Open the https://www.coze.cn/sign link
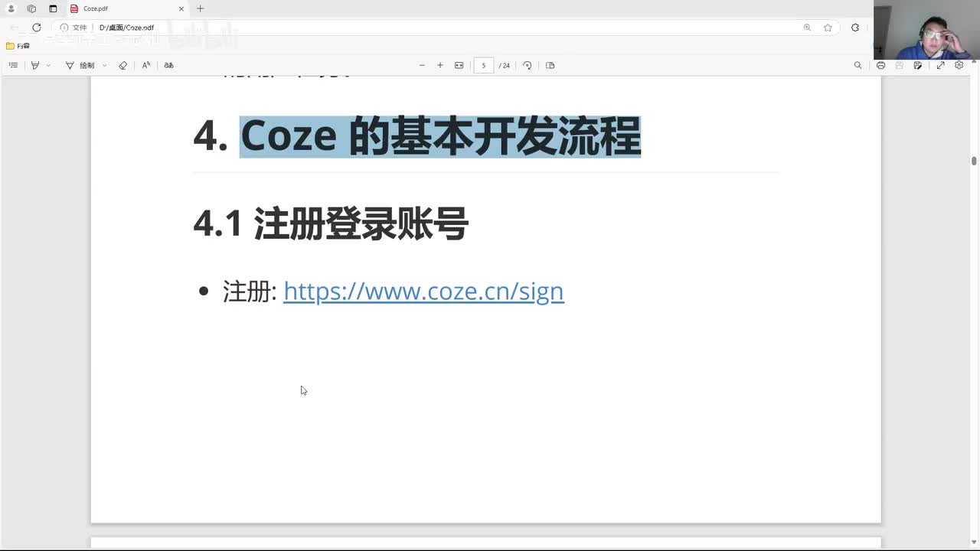The width and height of the screenshot is (980, 551). tap(423, 291)
